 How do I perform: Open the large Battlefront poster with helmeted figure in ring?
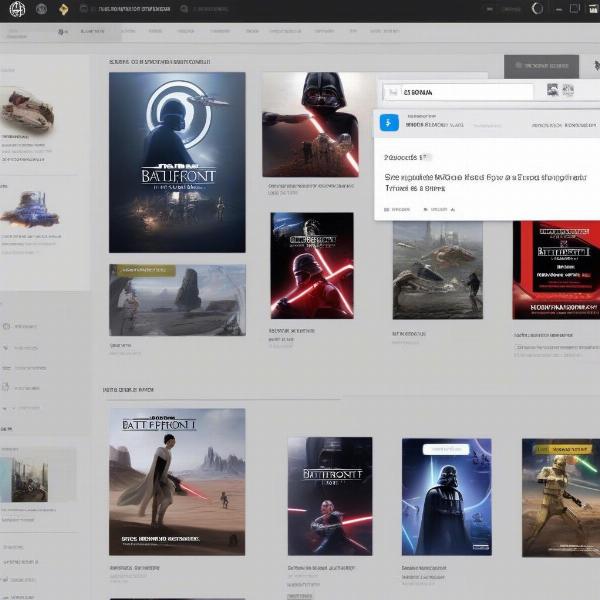177,162
